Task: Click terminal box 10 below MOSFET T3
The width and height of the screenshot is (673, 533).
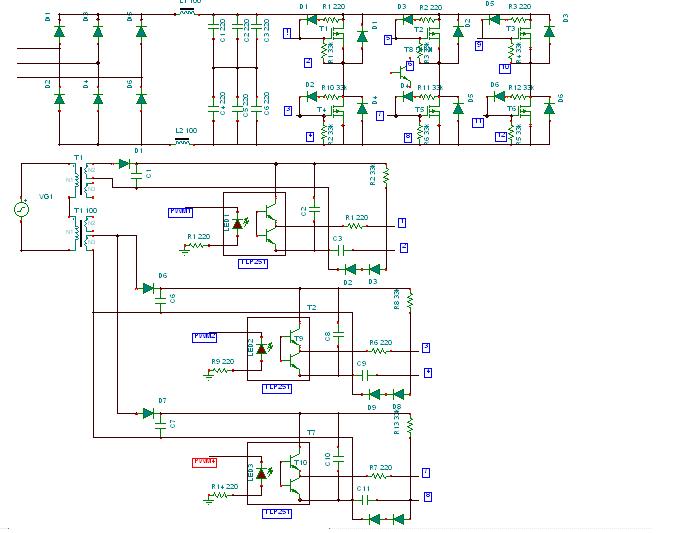Action: pos(505,68)
